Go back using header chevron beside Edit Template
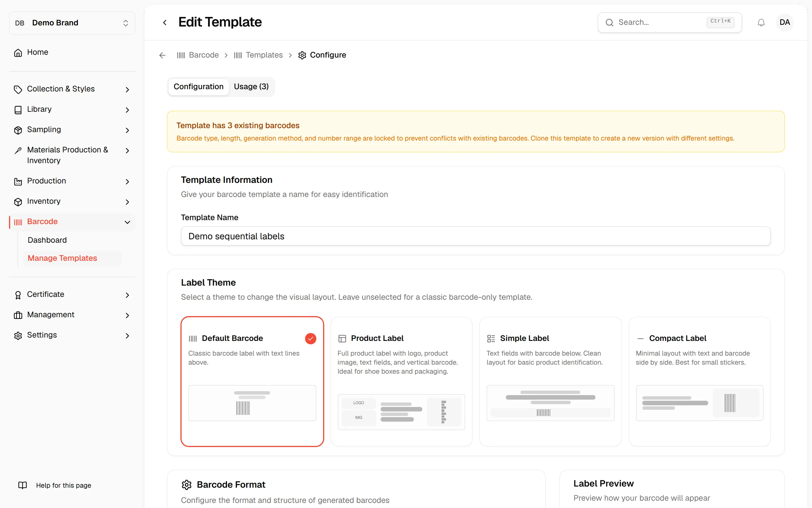 pyautogui.click(x=165, y=23)
